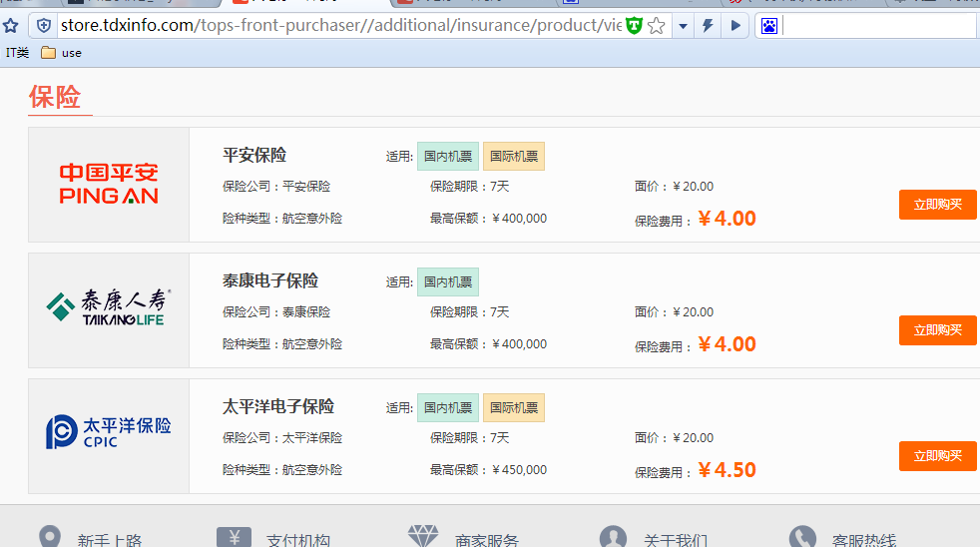The image size is (980, 547).
Task: Click 立即购买 for 泰康电子保险
Action: (937, 330)
